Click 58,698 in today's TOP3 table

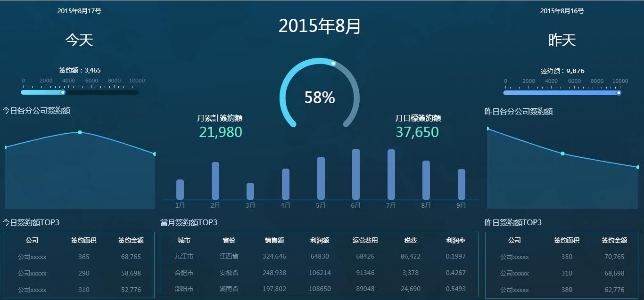(131, 273)
